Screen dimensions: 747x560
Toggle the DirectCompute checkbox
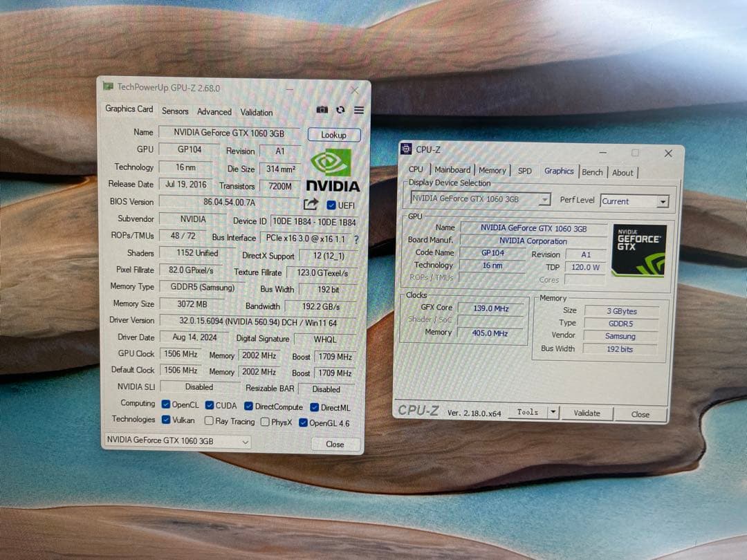click(x=248, y=406)
